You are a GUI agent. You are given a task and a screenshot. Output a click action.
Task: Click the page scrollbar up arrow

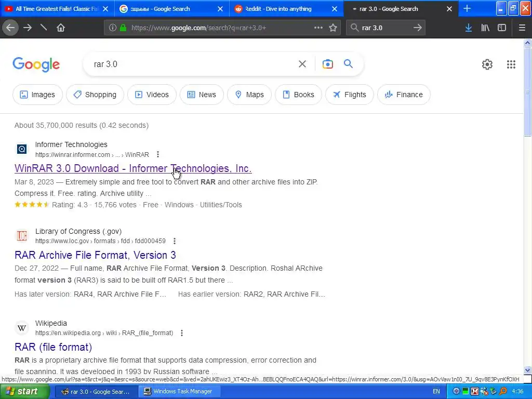[527, 43]
